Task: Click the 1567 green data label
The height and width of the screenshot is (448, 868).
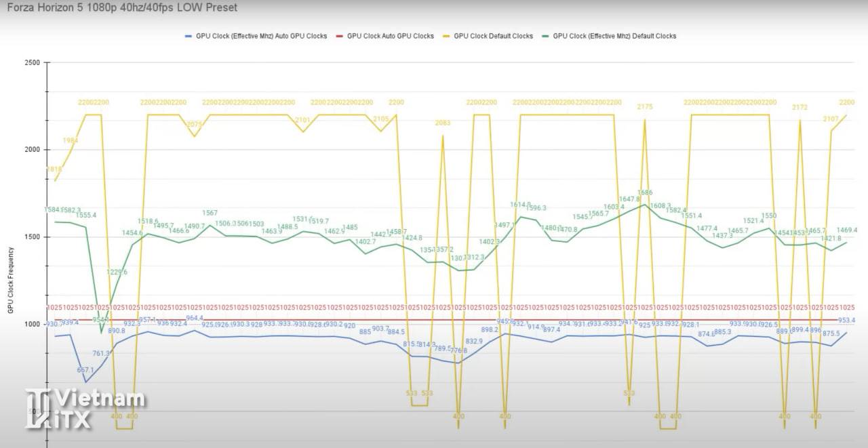Action: click(x=210, y=213)
